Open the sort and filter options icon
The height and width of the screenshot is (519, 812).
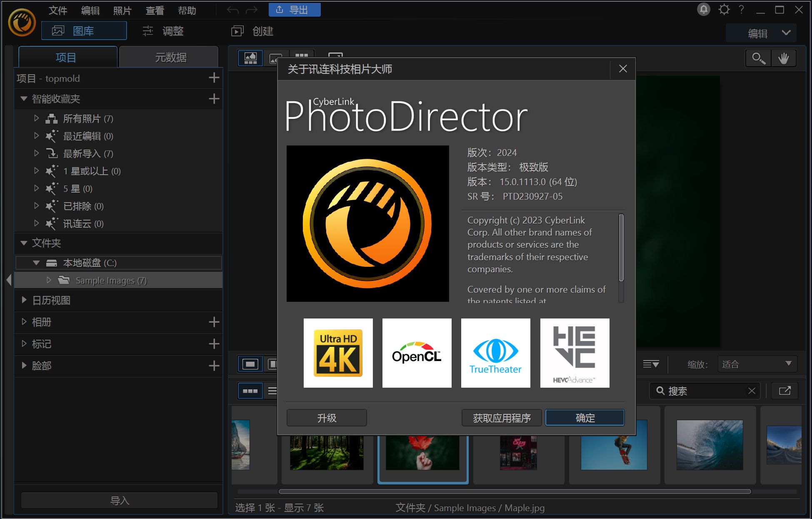651,364
